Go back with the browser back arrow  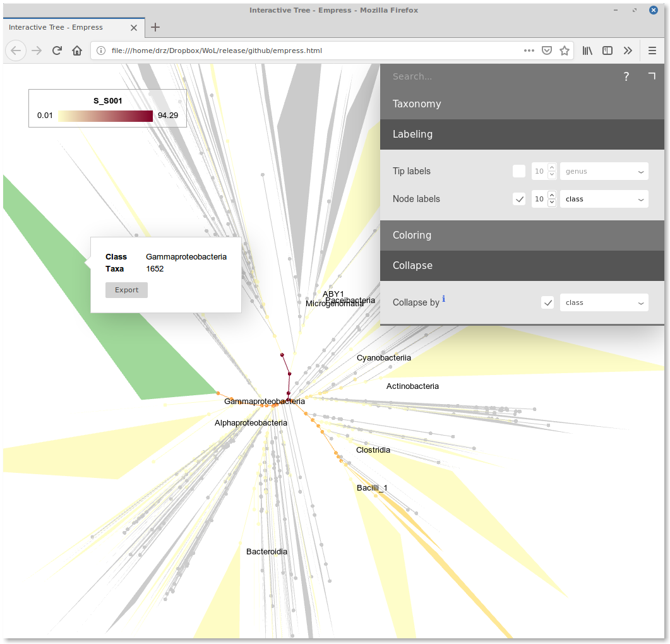(16, 51)
